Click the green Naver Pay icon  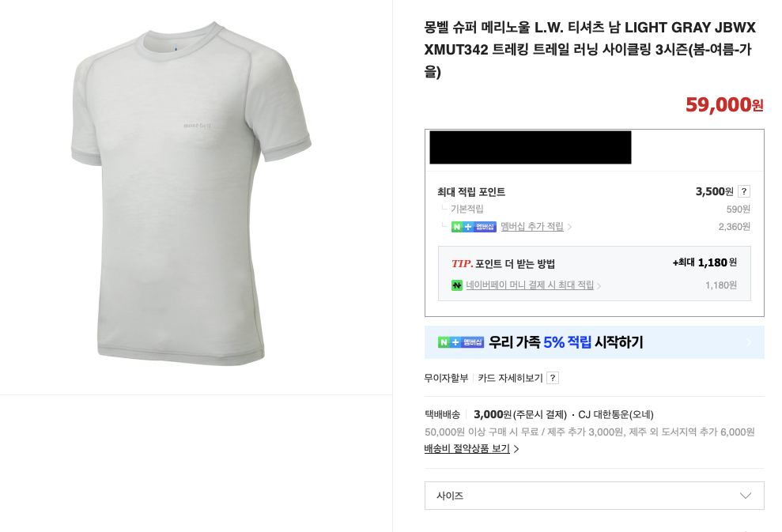coord(457,285)
